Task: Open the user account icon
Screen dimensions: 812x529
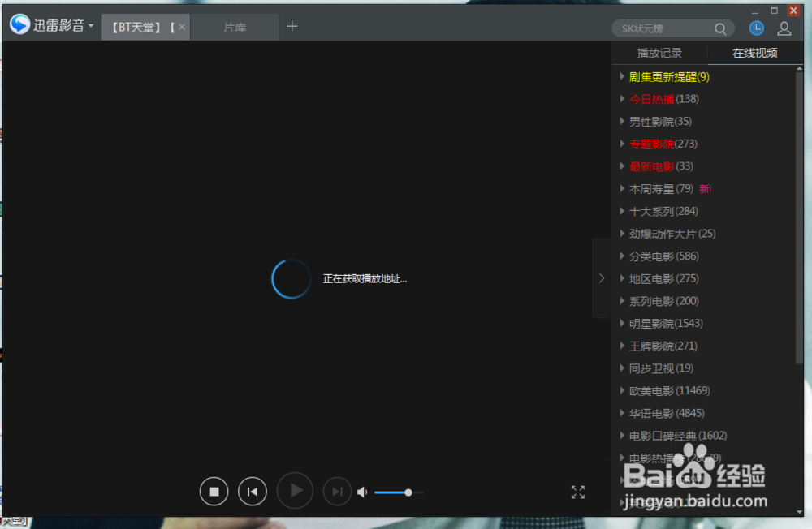Action: pyautogui.click(x=784, y=28)
